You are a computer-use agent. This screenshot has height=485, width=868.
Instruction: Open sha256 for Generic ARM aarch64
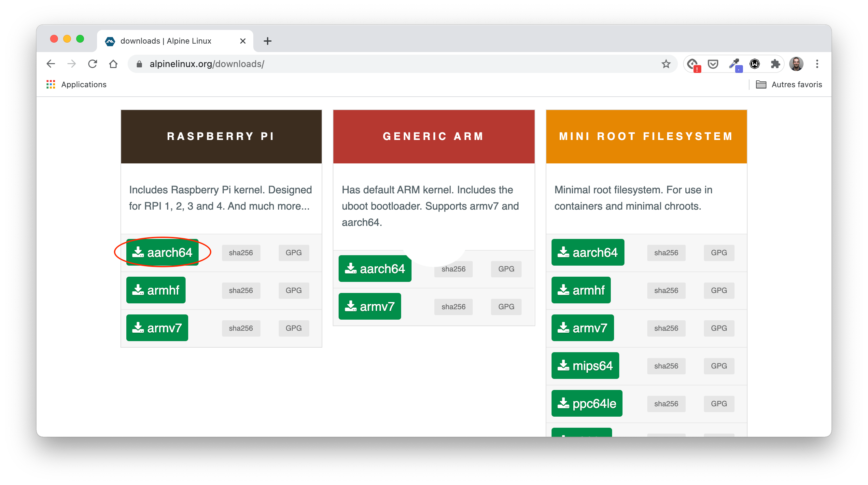pyautogui.click(x=454, y=269)
